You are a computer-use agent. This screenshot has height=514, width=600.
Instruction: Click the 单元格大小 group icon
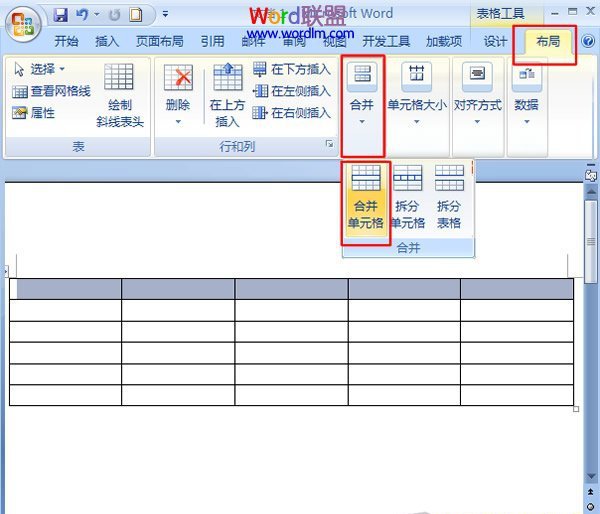coord(416,75)
